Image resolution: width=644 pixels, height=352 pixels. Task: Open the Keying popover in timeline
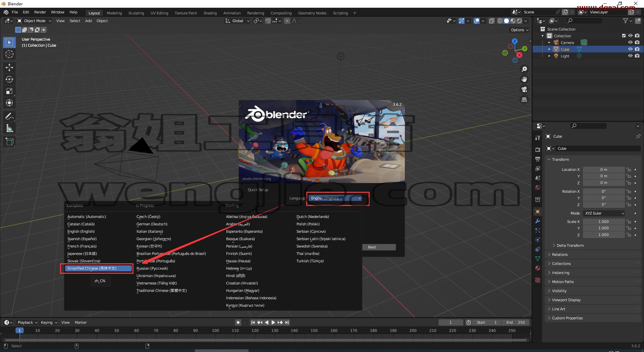tap(49, 322)
